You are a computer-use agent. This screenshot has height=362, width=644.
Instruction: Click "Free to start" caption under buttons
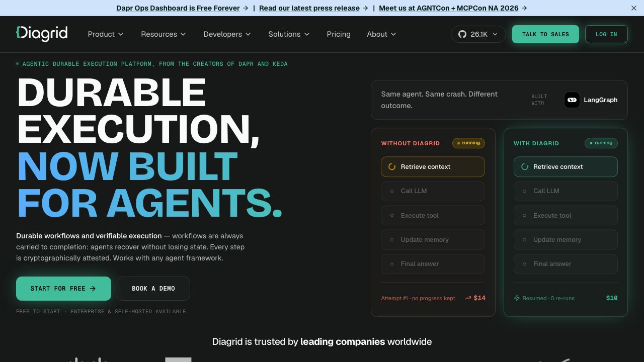(101, 312)
